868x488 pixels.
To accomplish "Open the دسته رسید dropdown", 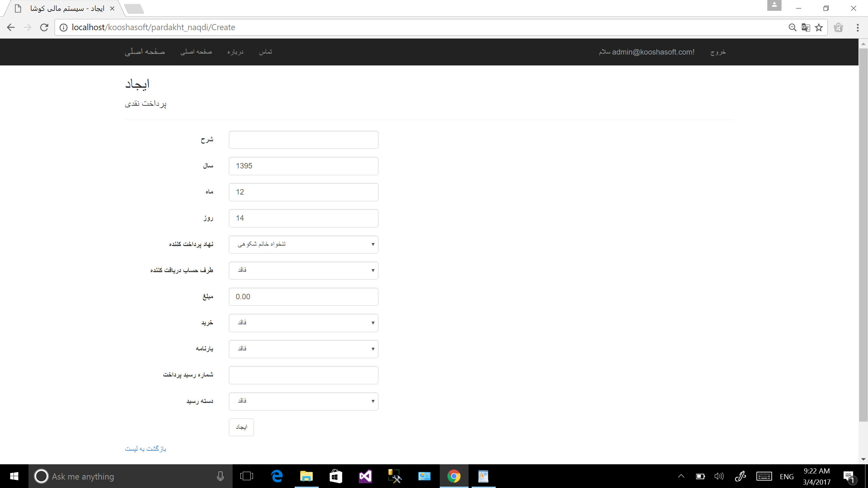I will click(303, 401).
